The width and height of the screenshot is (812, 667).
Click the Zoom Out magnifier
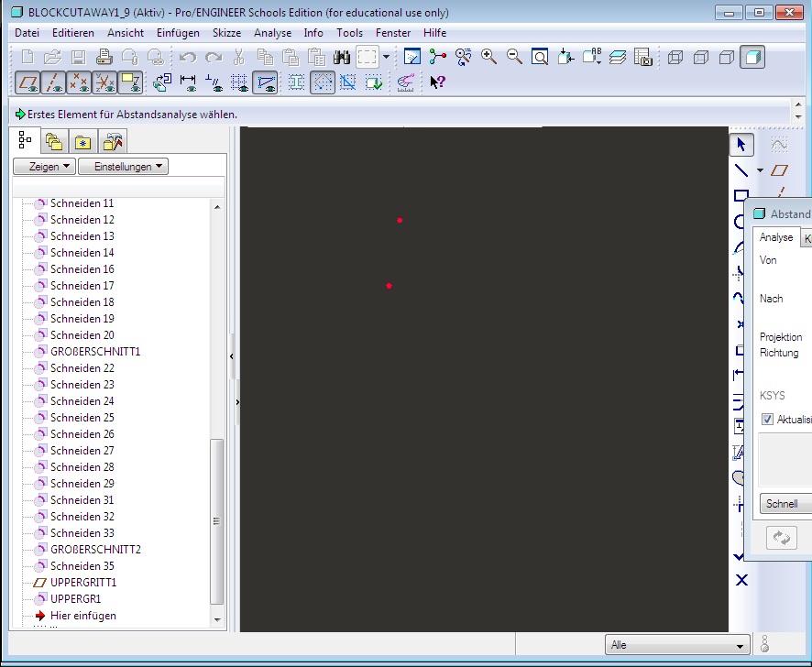514,57
